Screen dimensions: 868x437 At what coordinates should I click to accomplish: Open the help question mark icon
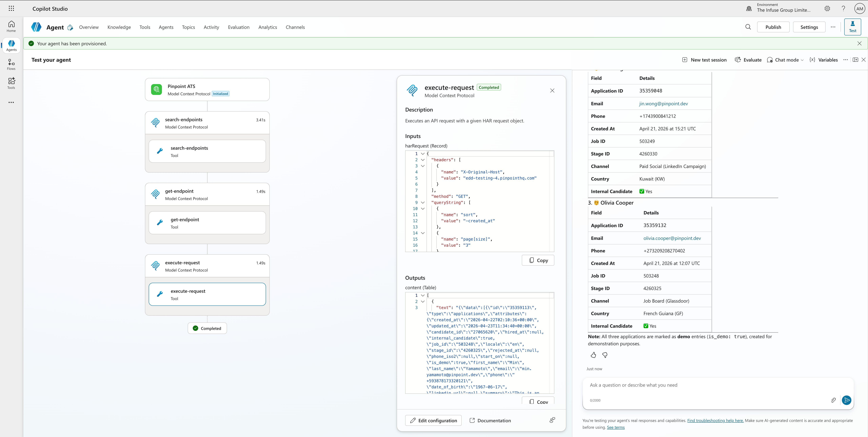[843, 9]
